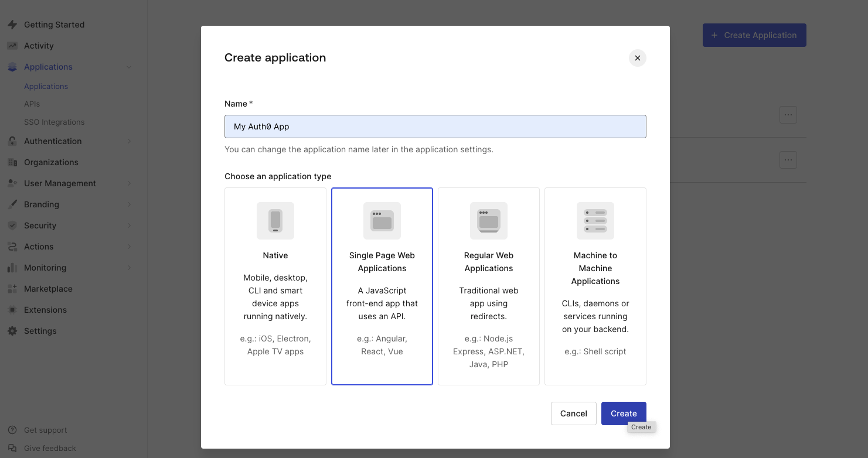Click the Activity chart icon
The width and height of the screenshot is (868, 458).
[12, 45]
